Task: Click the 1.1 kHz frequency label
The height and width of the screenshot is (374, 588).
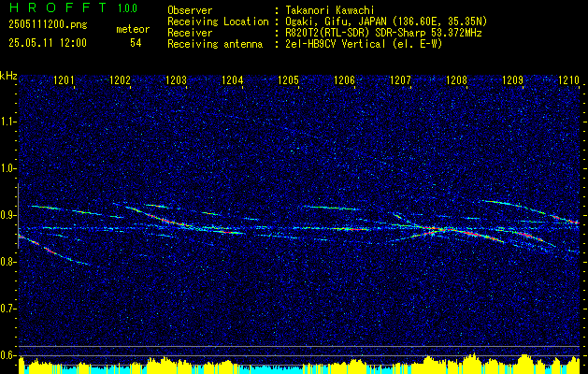Action: (x=7, y=122)
